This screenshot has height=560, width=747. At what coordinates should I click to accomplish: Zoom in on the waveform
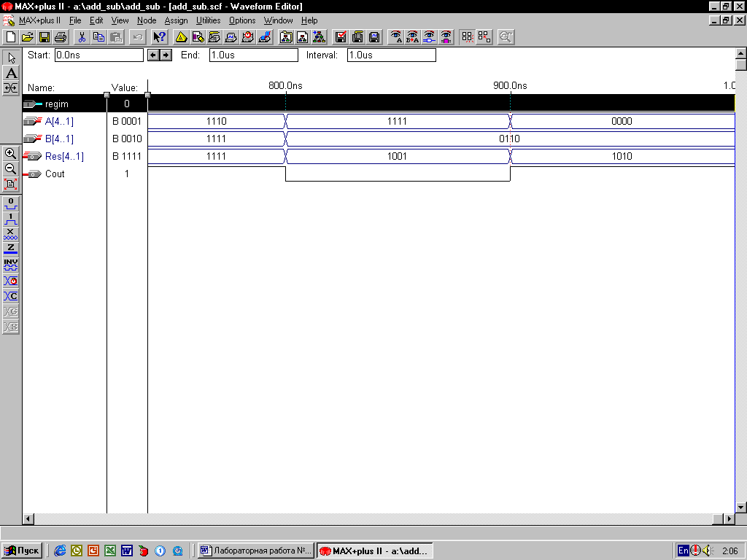click(11, 153)
